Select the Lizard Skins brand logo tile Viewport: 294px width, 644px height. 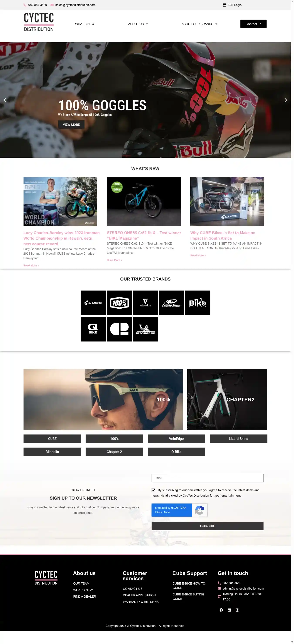coord(172,303)
